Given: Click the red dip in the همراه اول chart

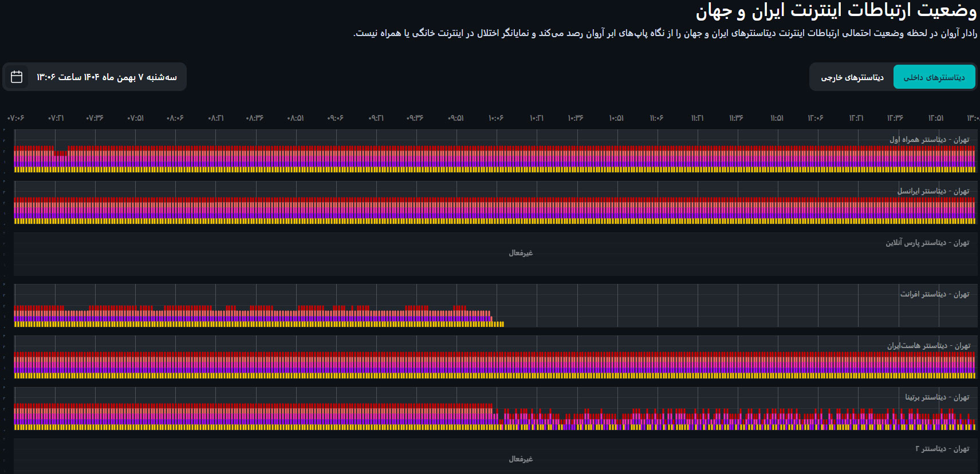Looking at the screenshot, I should (61, 152).
